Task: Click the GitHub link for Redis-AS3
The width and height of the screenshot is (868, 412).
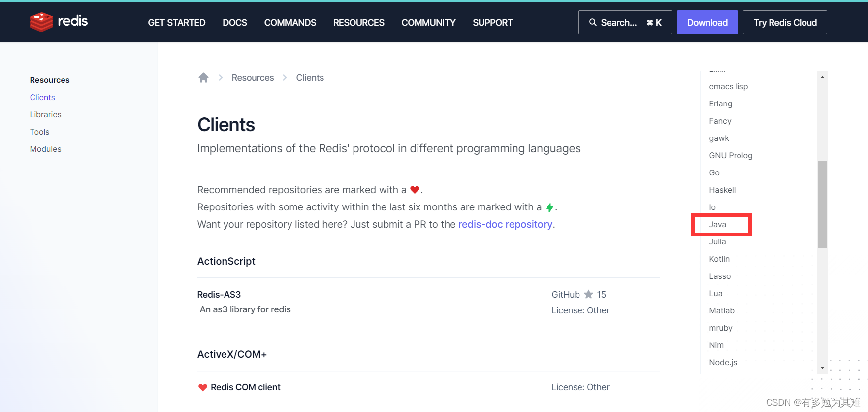Action: click(x=566, y=295)
